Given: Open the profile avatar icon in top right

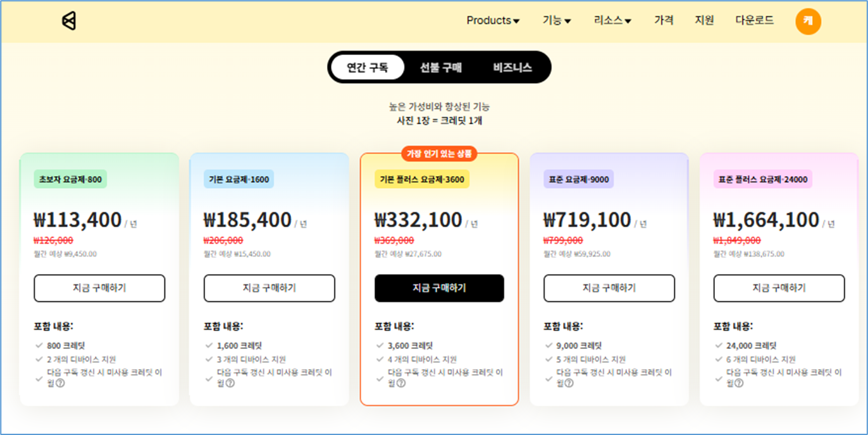Looking at the screenshot, I should tap(807, 21).
